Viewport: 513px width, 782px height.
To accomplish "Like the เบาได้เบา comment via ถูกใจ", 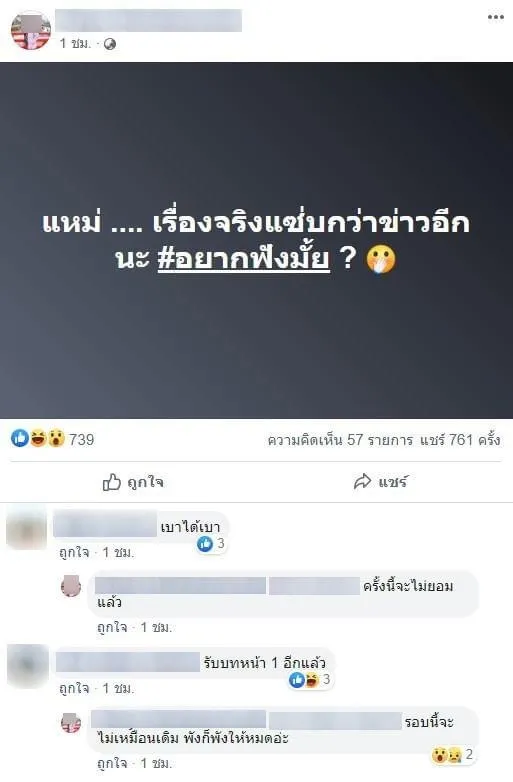I will click(x=74, y=553).
